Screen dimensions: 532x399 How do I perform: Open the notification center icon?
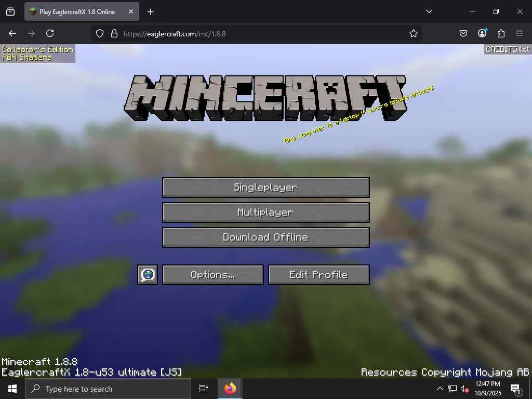pos(516,389)
